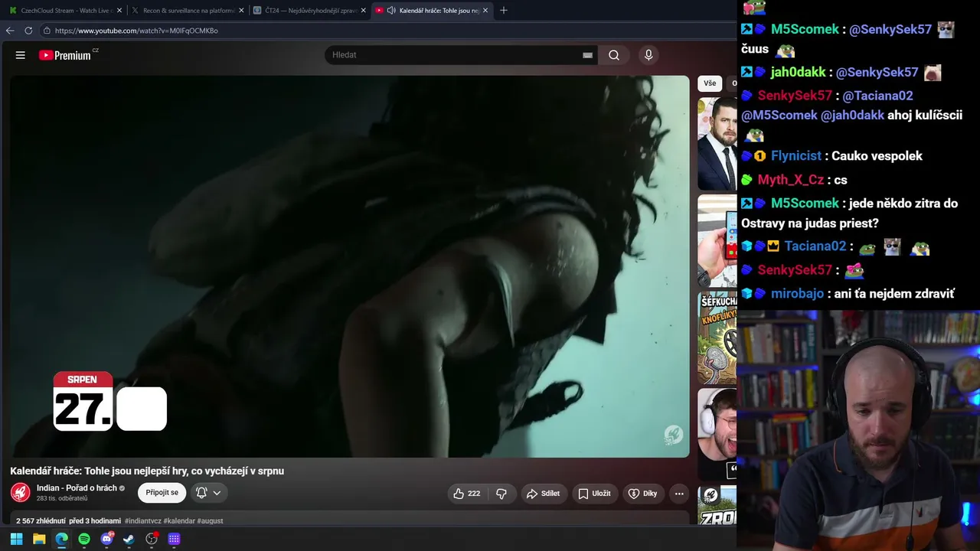Click the #august hashtag

[x=210, y=521]
